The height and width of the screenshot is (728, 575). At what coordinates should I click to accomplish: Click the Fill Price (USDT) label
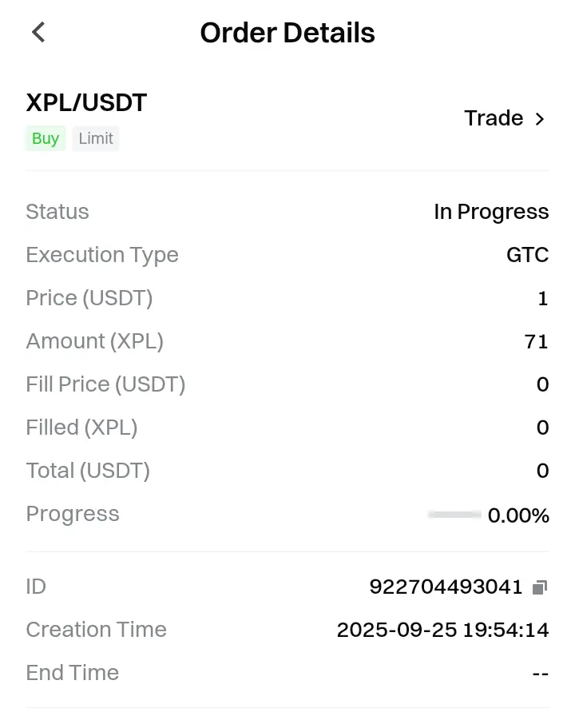(x=105, y=384)
